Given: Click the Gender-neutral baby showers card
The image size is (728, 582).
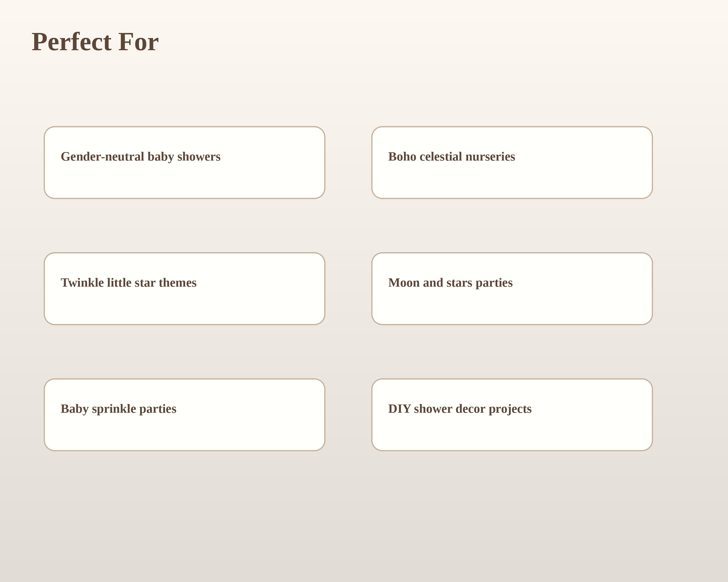Looking at the screenshot, I should click(184, 163).
